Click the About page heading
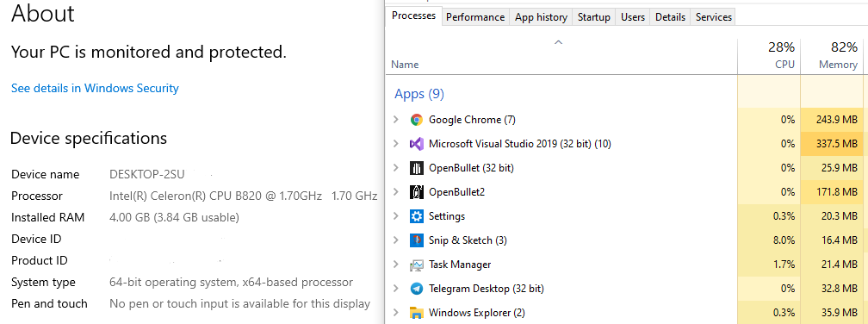 (43, 13)
